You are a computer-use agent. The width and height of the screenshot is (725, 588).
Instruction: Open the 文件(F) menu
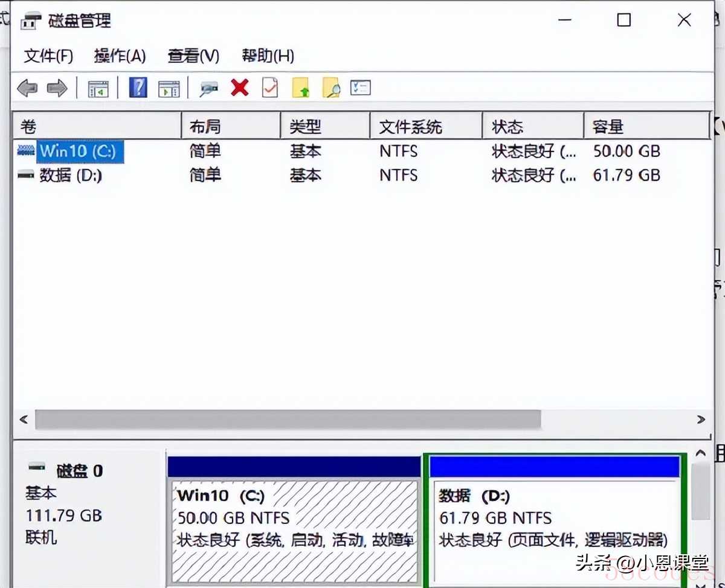(48, 56)
